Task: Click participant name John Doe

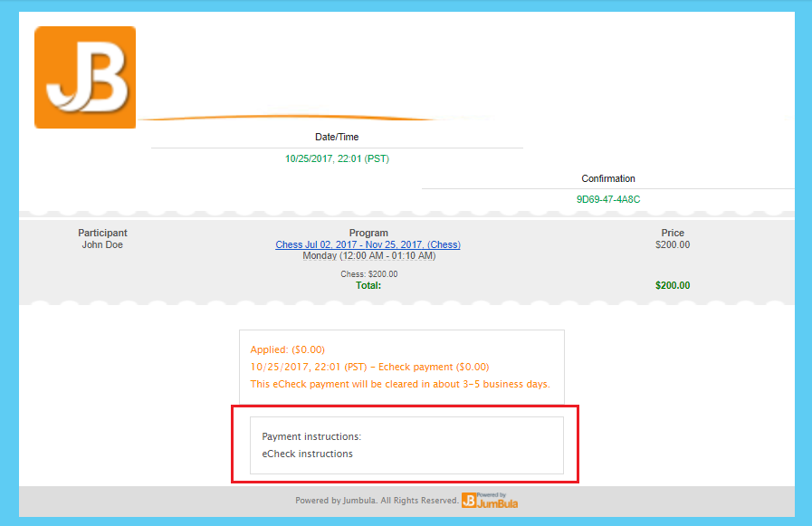Action: 102,244
